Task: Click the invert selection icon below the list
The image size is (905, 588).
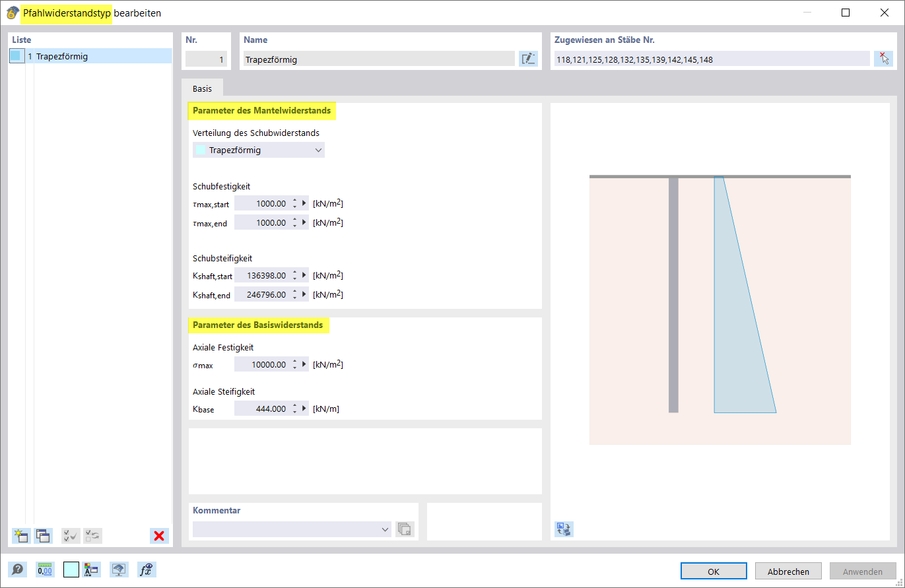Action: coord(92,535)
